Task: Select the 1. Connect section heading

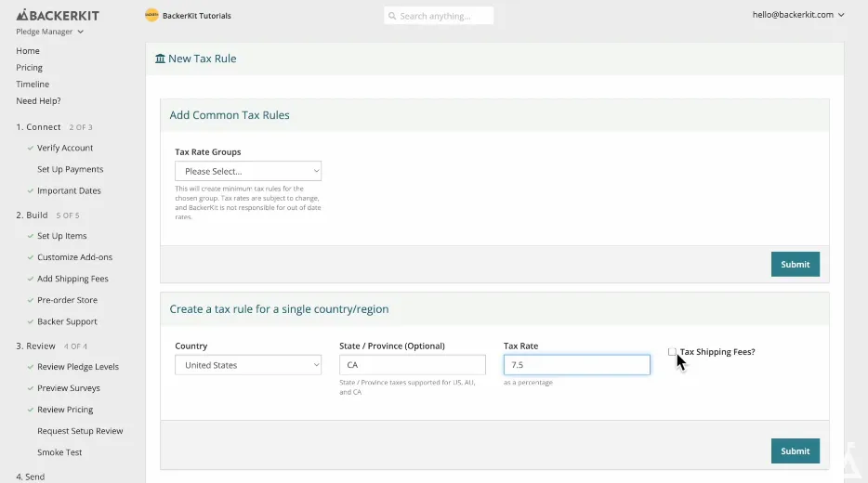Action: [38, 126]
